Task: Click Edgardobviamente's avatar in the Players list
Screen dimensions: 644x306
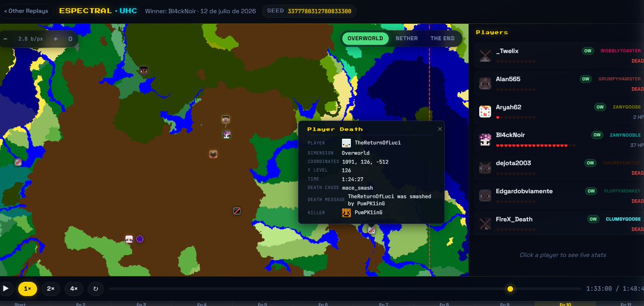Action: coord(485,196)
